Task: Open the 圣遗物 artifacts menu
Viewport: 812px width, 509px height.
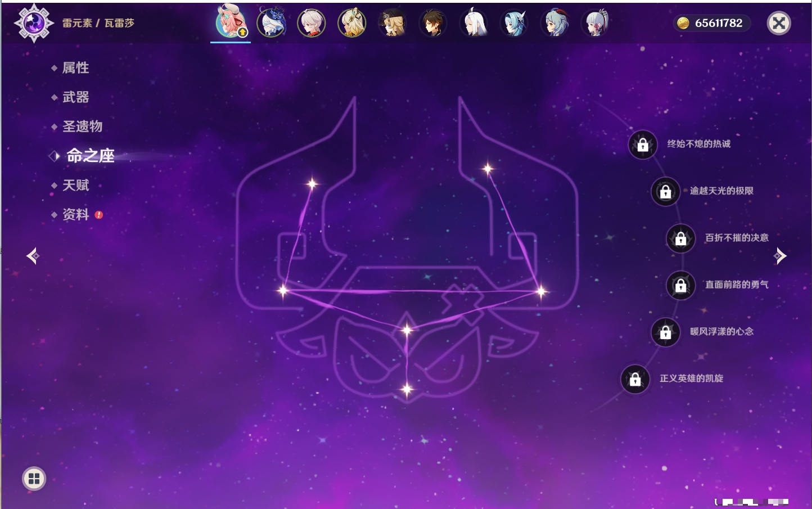Action: pos(82,127)
